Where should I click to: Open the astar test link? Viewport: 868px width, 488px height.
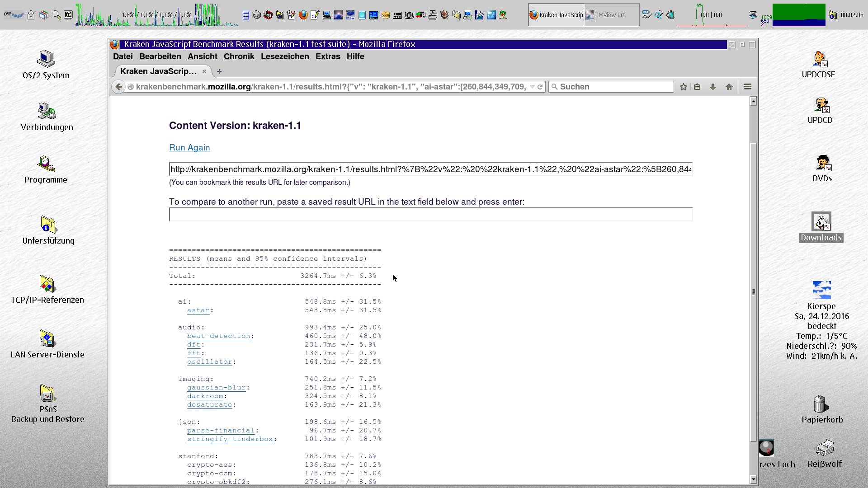pyautogui.click(x=198, y=310)
